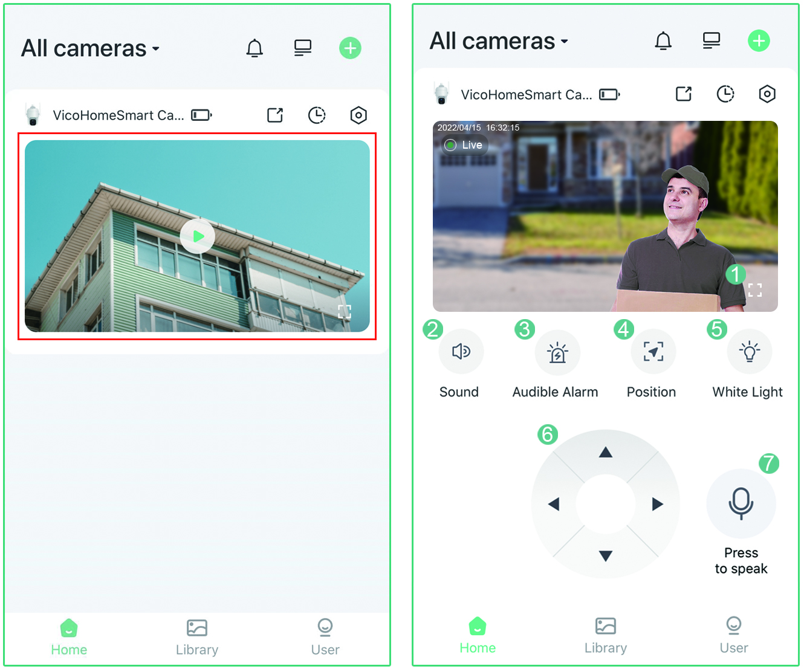Tap camera device thumbnail, right screen

pyautogui.click(x=442, y=94)
